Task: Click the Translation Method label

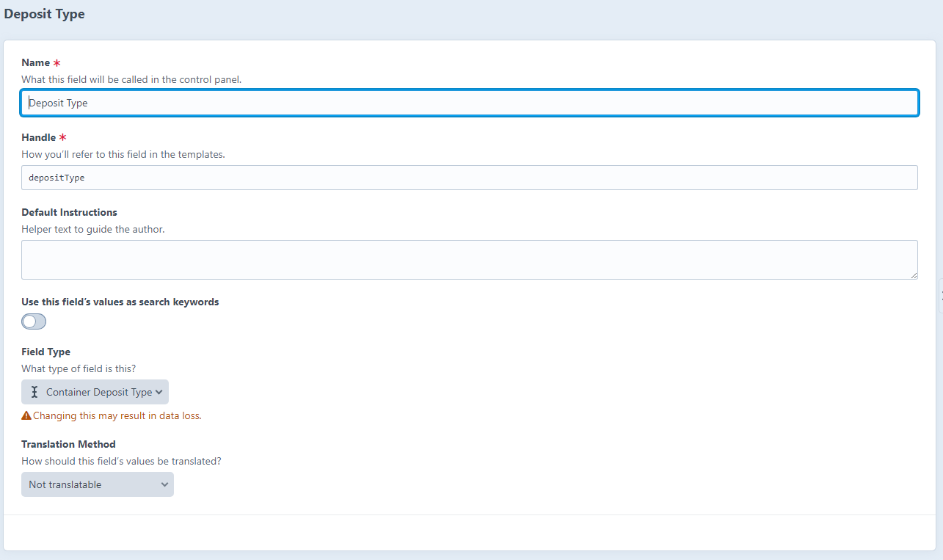Action: 69,444
